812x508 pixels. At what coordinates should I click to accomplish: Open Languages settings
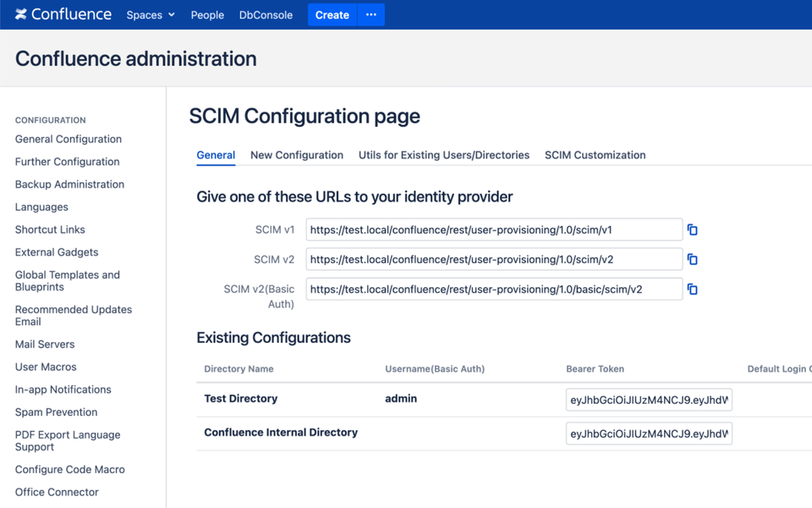(x=41, y=207)
